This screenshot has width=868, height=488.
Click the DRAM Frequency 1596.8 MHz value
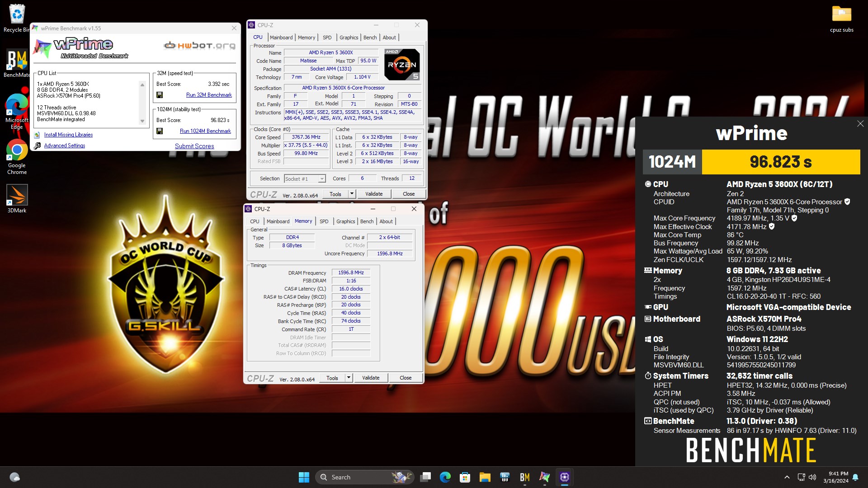tap(351, 273)
